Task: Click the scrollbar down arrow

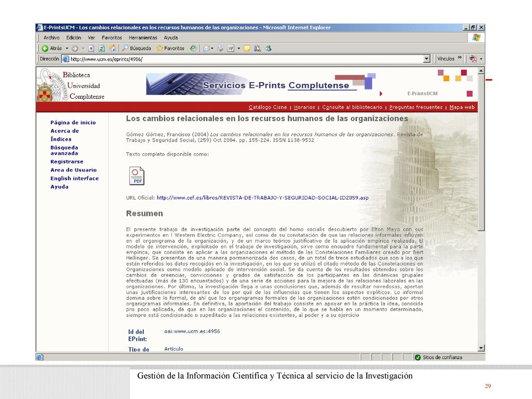Action: click(481, 348)
